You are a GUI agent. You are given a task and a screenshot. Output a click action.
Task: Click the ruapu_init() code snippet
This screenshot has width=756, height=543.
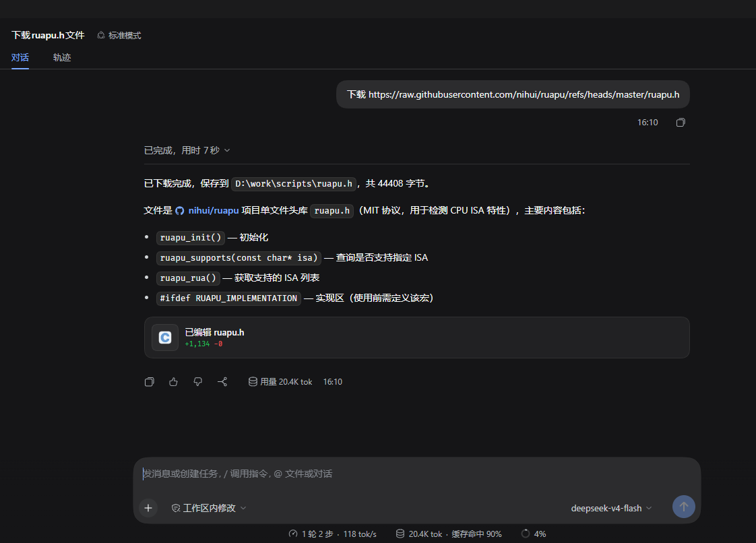(x=191, y=238)
